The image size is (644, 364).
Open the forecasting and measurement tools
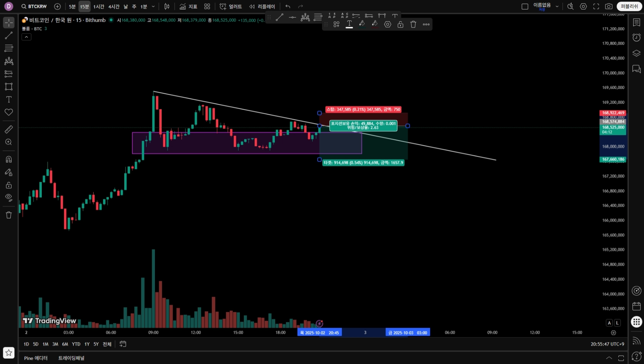click(x=9, y=74)
